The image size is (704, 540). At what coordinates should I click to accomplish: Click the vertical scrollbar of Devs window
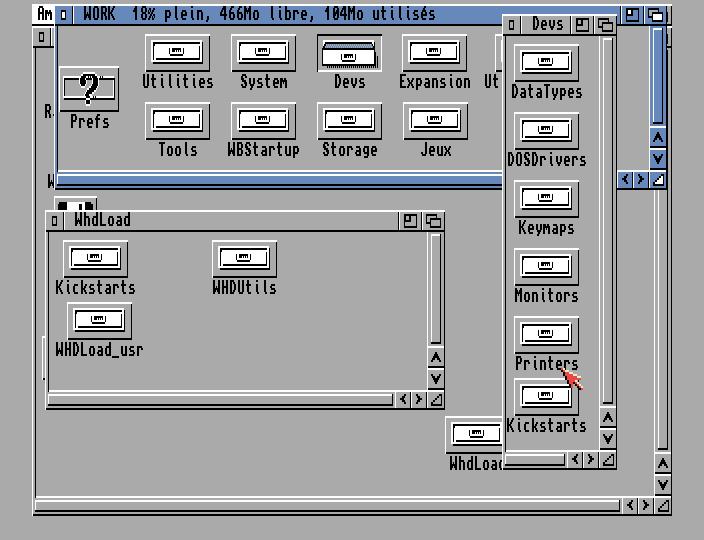coord(608,221)
